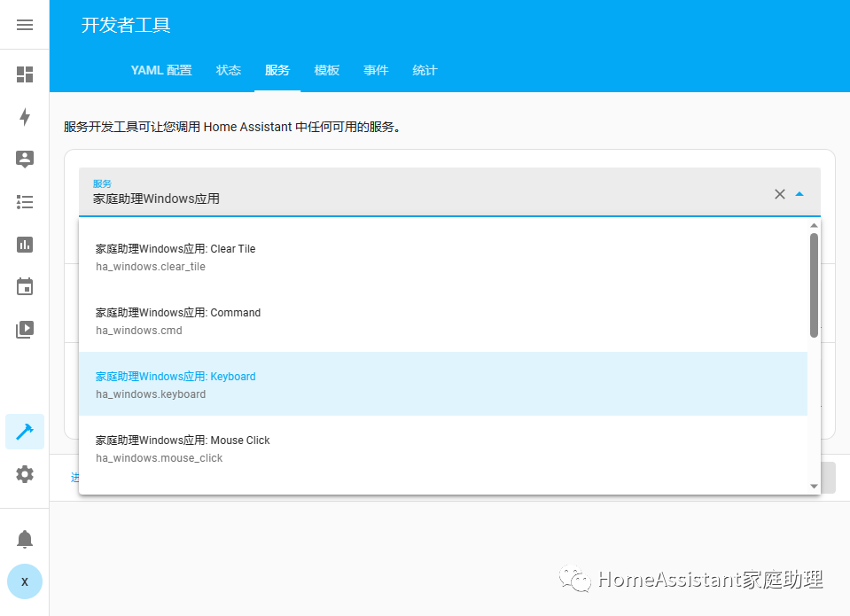
Task: Open the Logbook list icon
Action: (x=25, y=202)
